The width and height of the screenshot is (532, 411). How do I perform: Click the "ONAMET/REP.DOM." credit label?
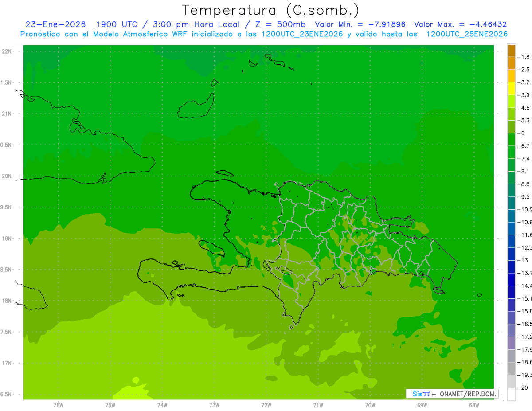tap(467, 394)
